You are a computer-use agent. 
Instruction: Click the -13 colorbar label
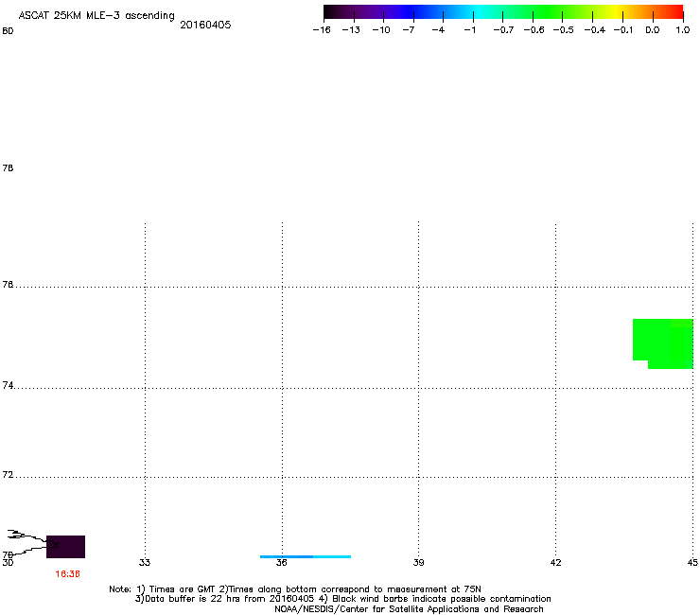[x=351, y=30]
